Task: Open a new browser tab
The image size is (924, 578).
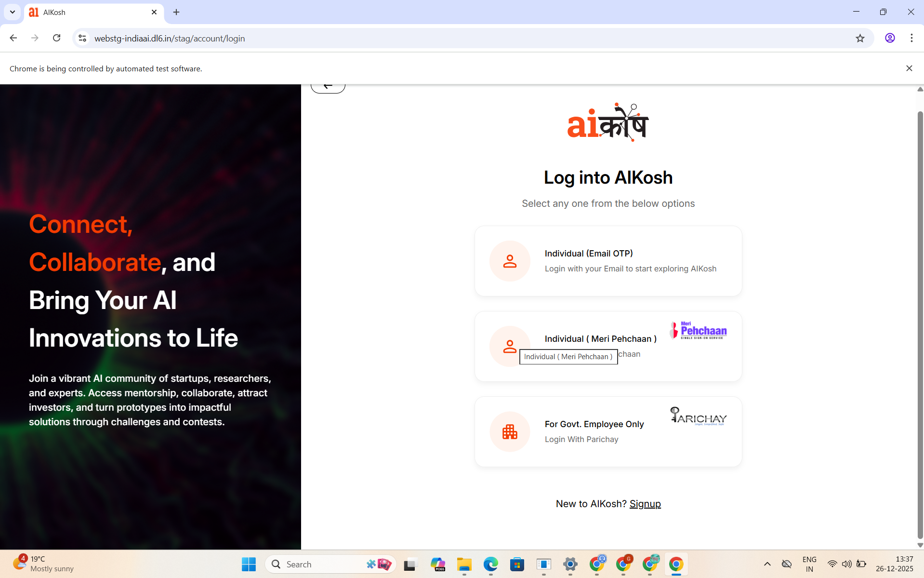Action: pos(176,12)
